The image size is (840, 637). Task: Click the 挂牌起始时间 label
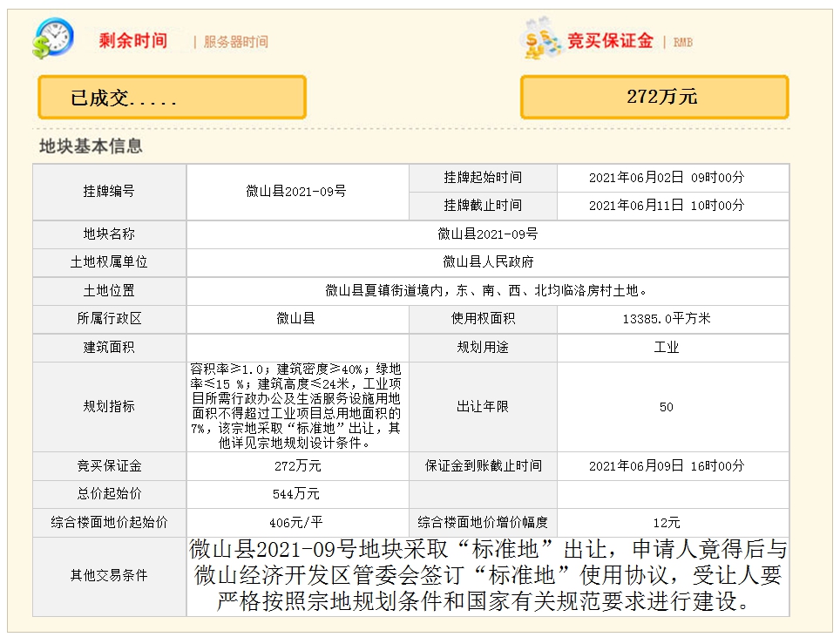[483, 177]
